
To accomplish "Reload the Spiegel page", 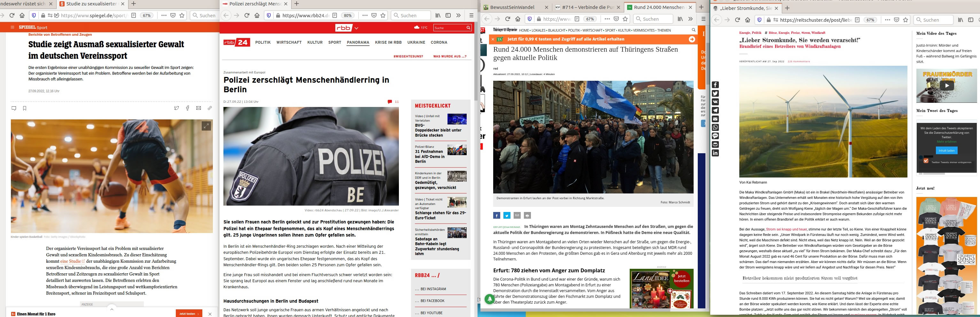I will 12,15.
